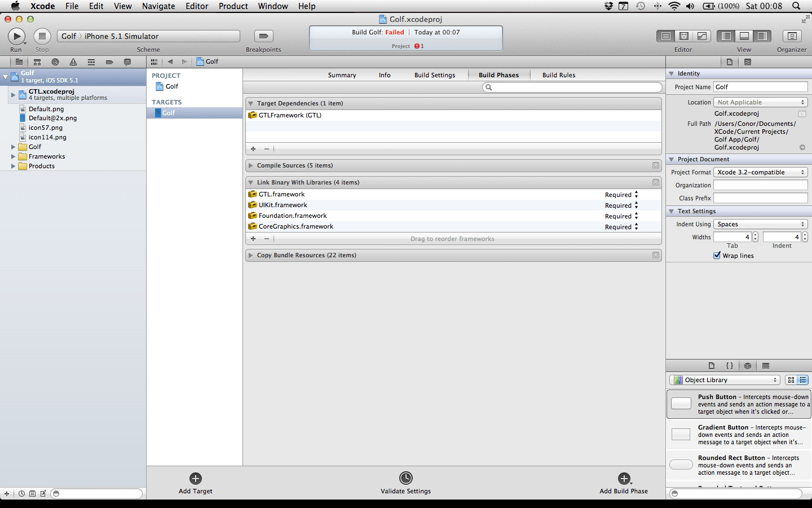Viewport: 812px width, 508px height.
Task: Select the Assistant editor button
Action: 683,36
